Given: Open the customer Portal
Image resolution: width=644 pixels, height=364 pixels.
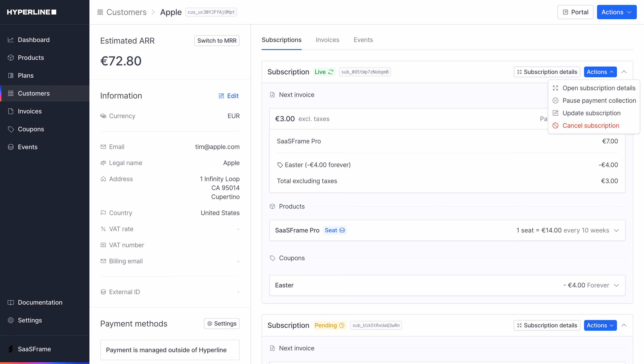Looking at the screenshot, I should point(575,12).
